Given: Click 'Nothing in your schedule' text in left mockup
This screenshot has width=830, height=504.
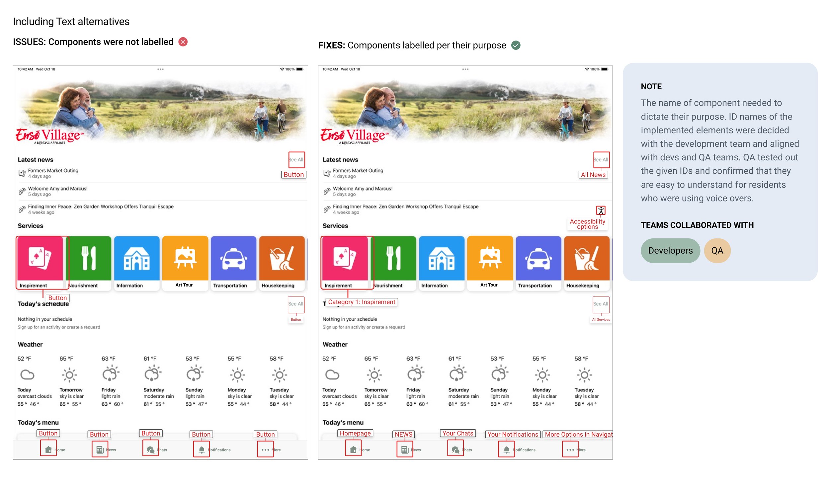Looking at the screenshot, I should [x=45, y=319].
